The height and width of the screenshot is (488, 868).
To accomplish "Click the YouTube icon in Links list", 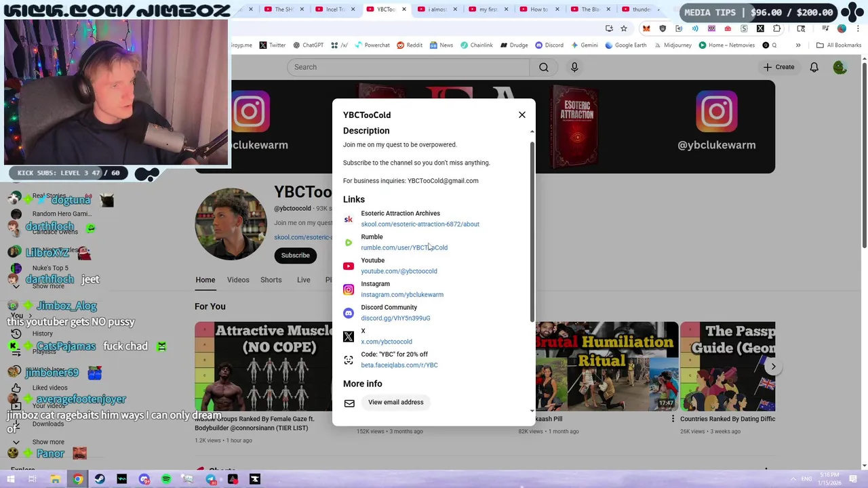I will tap(349, 266).
